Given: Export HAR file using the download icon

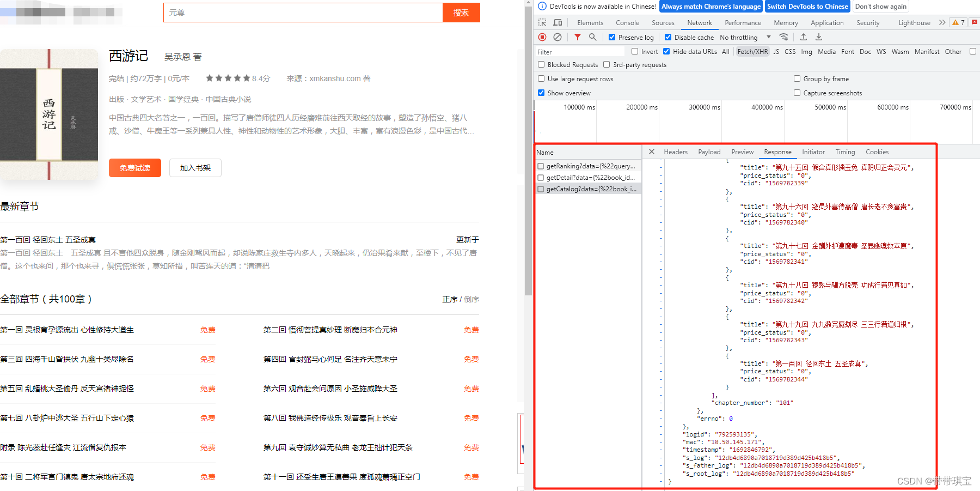Looking at the screenshot, I should [x=819, y=37].
